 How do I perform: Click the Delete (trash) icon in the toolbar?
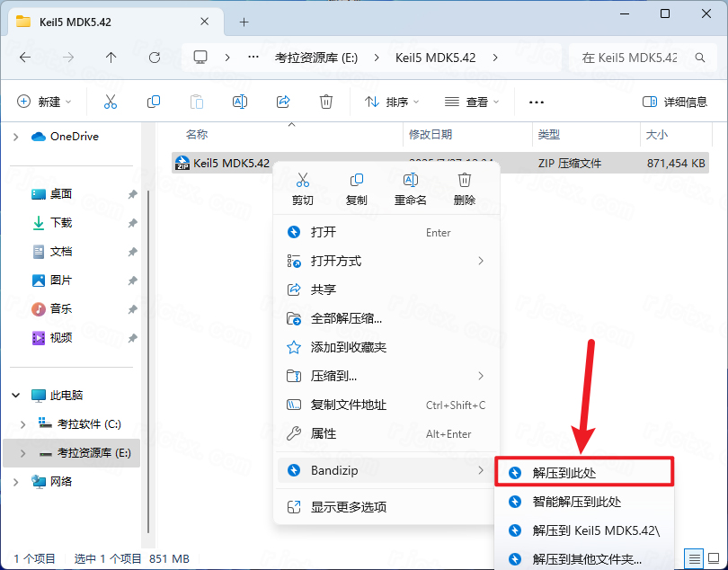click(x=328, y=101)
